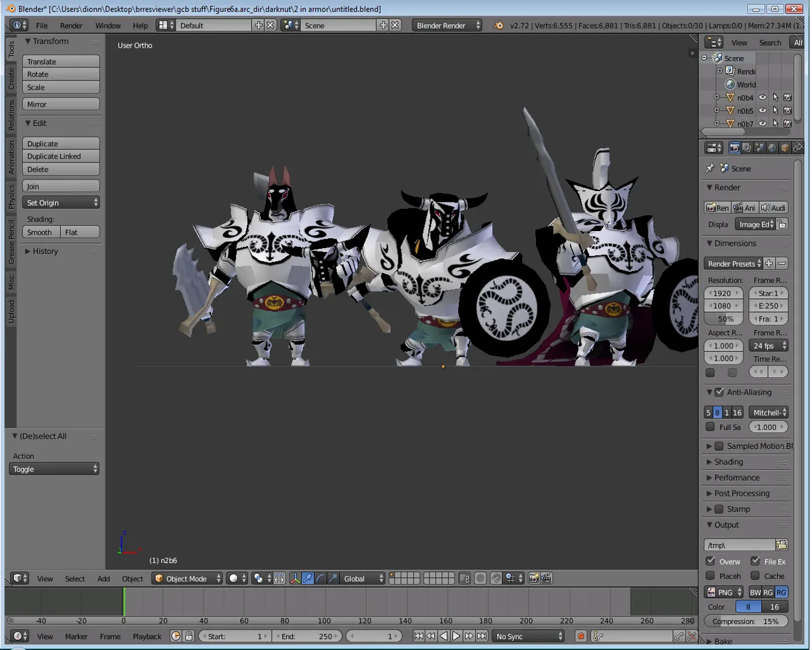812x650 pixels.
Task: Switch to the Create tab in tool shelf
Action: [x=11, y=79]
